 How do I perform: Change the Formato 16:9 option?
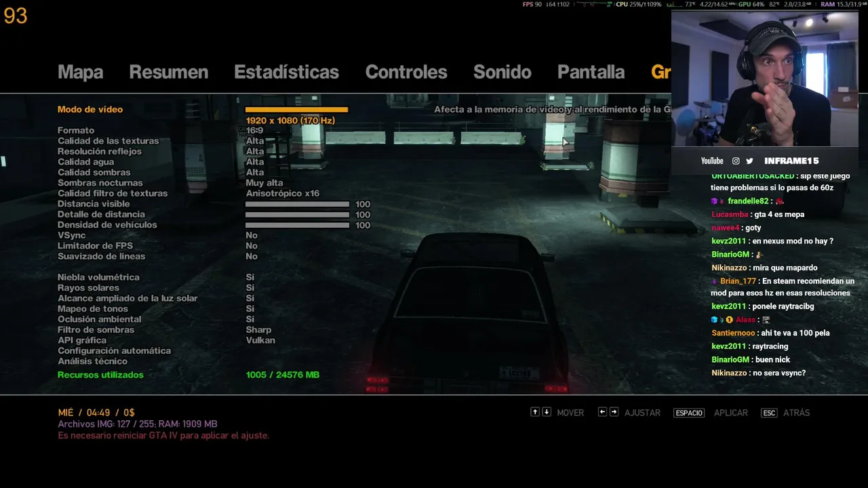pos(254,130)
